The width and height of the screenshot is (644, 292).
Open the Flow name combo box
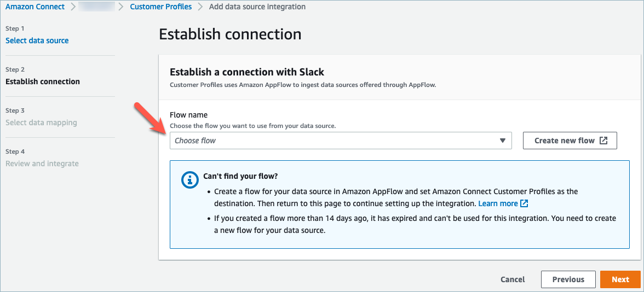click(340, 141)
